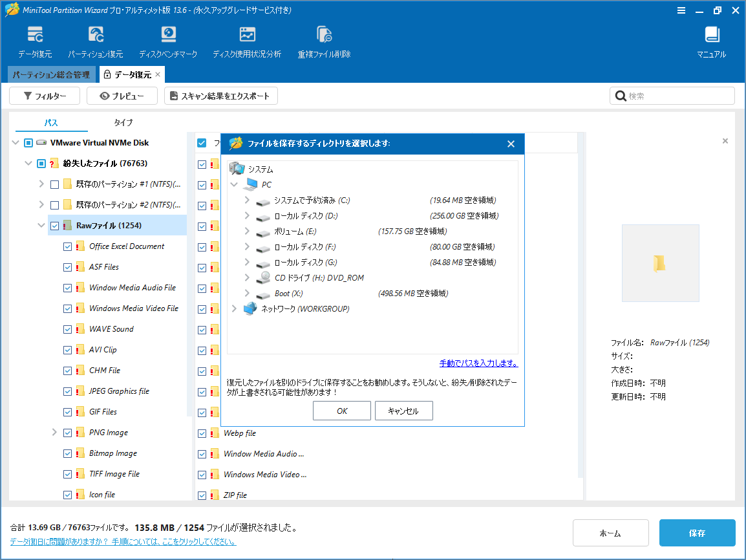Image resolution: width=746 pixels, height=560 pixels.
Task: Toggle checkbox for 既存のパーティション #2
Action: 55,205
